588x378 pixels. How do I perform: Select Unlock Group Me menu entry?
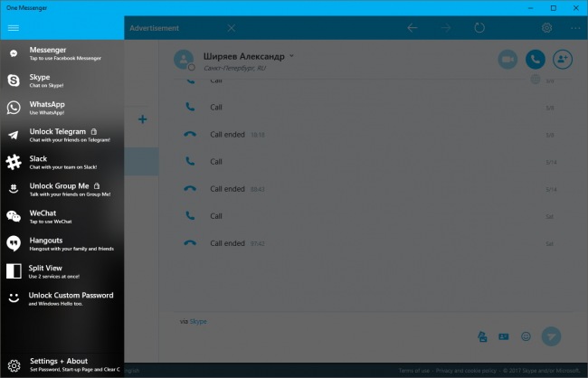click(x=62, y=189)
